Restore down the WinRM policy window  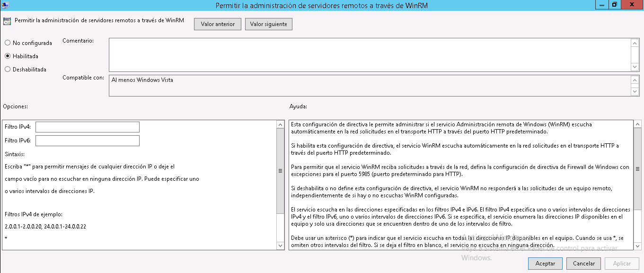[x=615, y=4]
